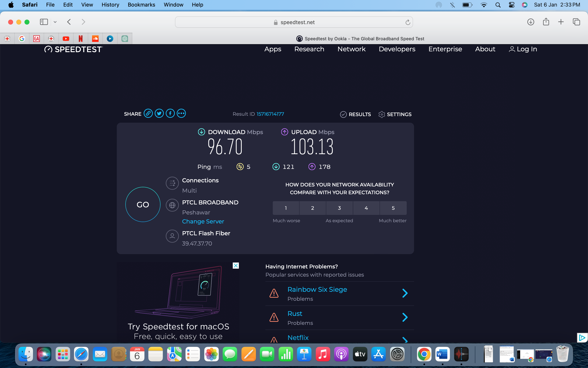The width and height of the screenshot is (588, 368).
Task: Toggle Safari sidebar
Action: pos(44,22)
